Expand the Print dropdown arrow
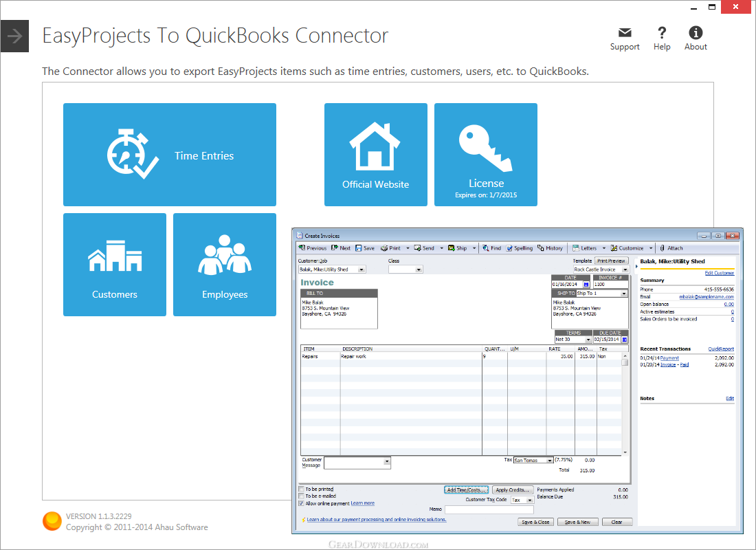Screen dimensions: 756x550 point(408,248)
